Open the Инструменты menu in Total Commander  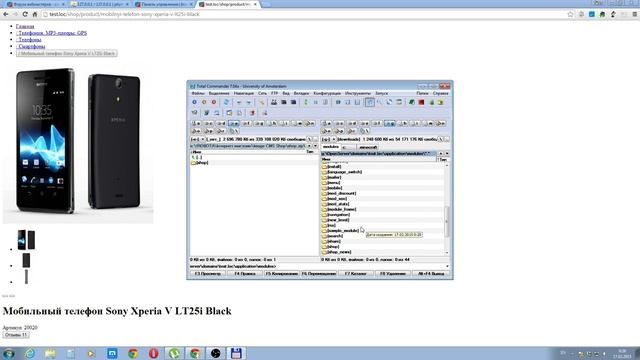click(358, 93)
